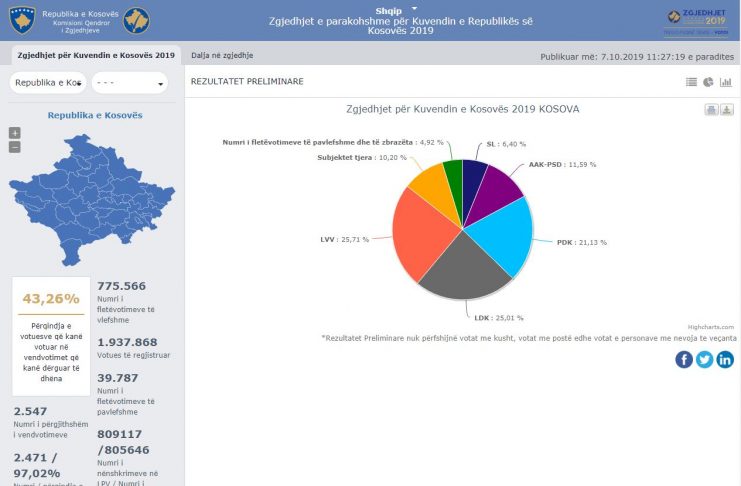Expand the Shqip language selector

pyautogui.click(x=396, y=10)
